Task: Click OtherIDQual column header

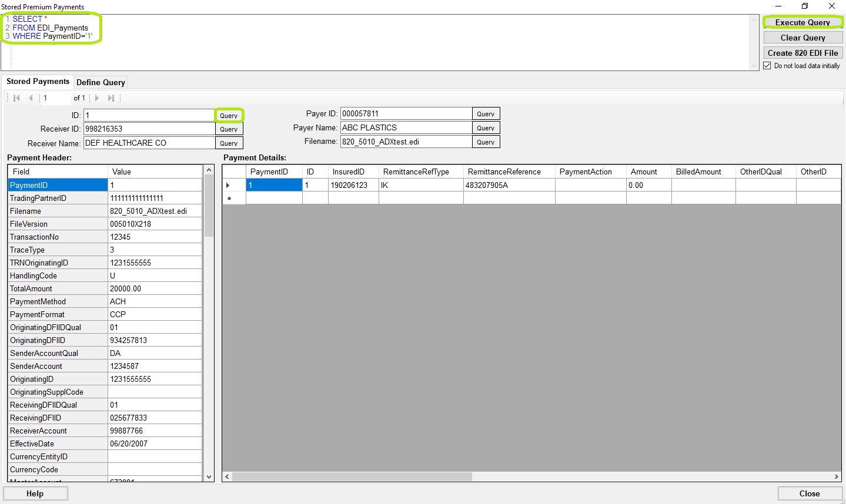Action: [x=765, y=172]
